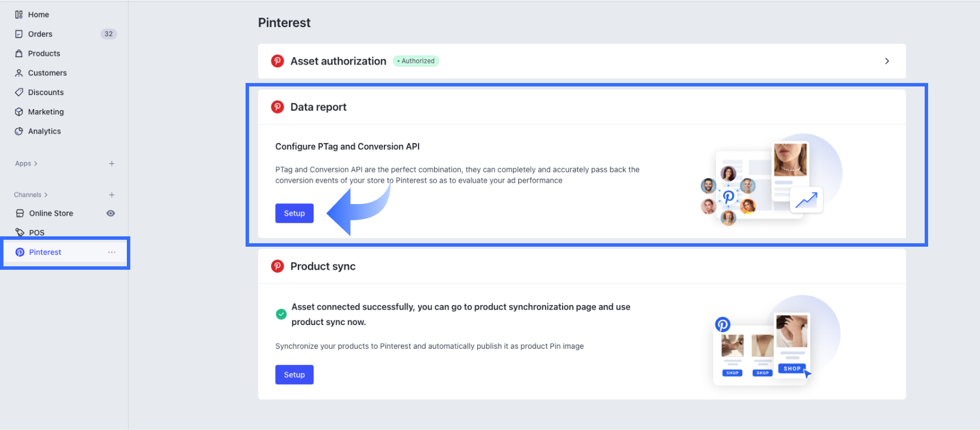980x430 pixels.
Task: Click 'Asset connected successfully' message text
Action: (x=461, y=314)
